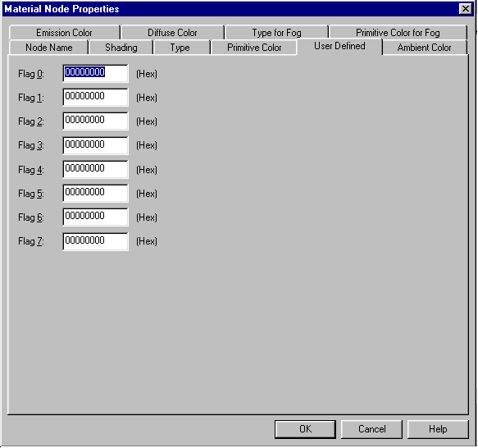Select the Type for Fog tab
This screenshot has height=448, width=478.
276,32
